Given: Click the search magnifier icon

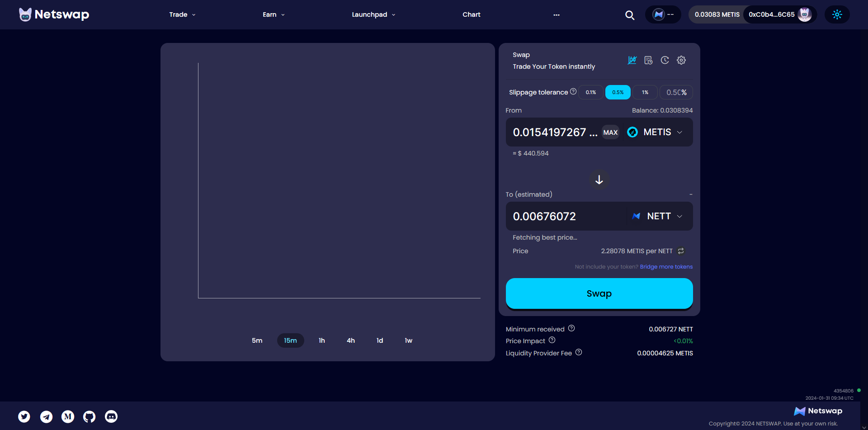Looking at the screenshot, I should (630, 15).
